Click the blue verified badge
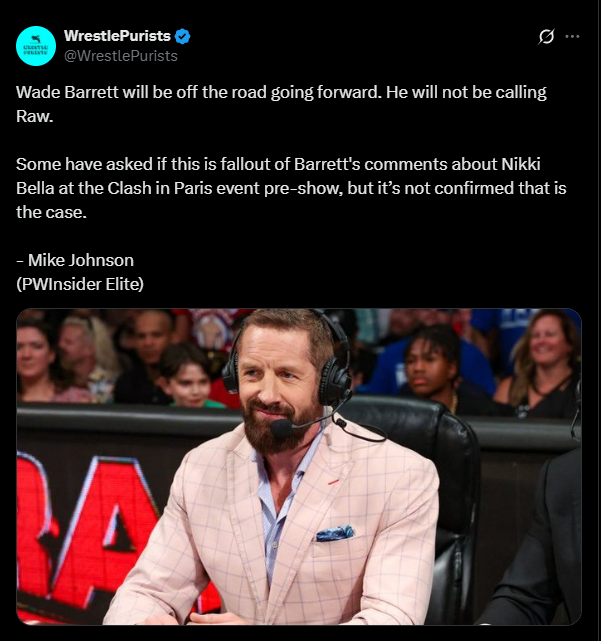This screenshot has width=601, height=641. (182, 36)
